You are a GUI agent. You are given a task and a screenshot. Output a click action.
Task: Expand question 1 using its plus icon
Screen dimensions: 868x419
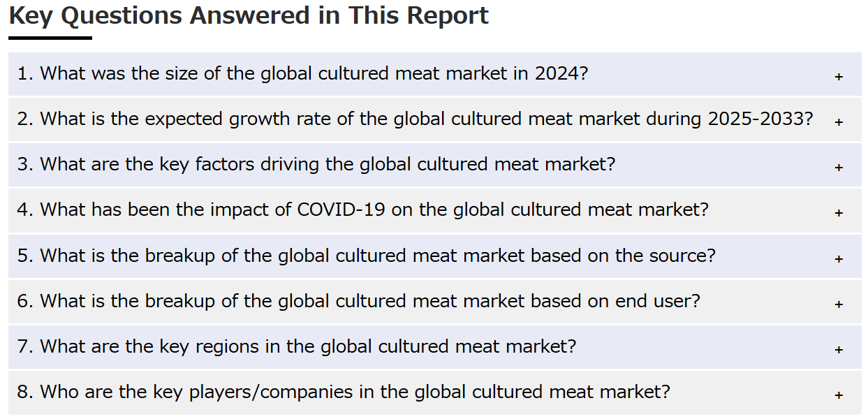839,77
